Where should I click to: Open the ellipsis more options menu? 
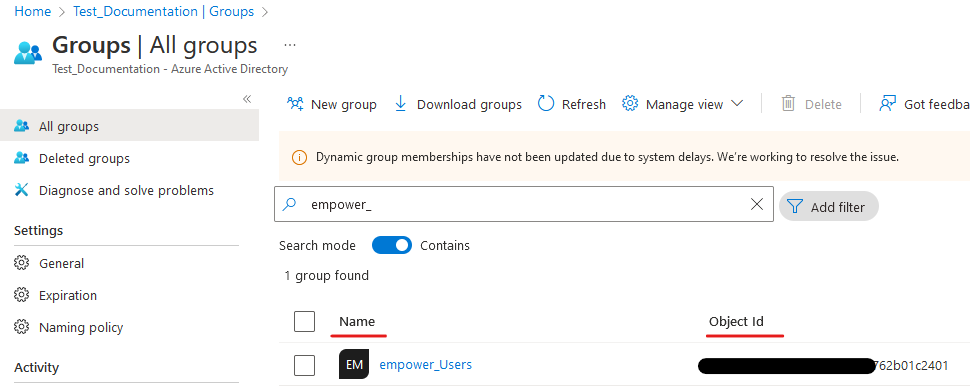(290, 45)
